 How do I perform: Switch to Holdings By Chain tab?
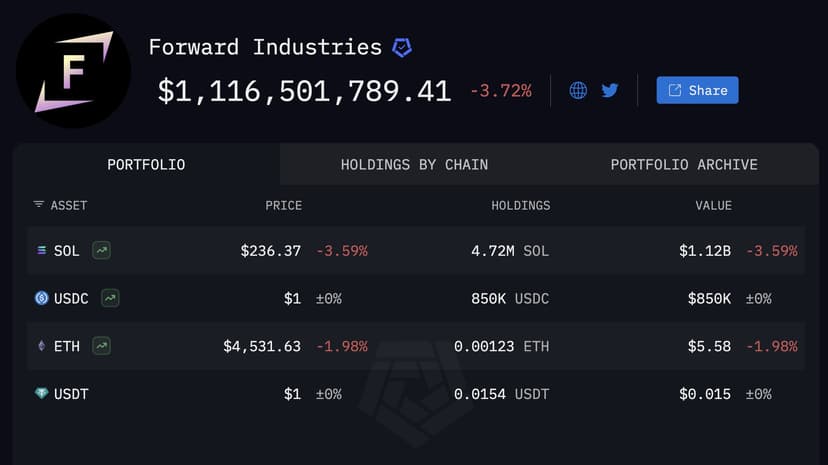click(x=414, y=165)
